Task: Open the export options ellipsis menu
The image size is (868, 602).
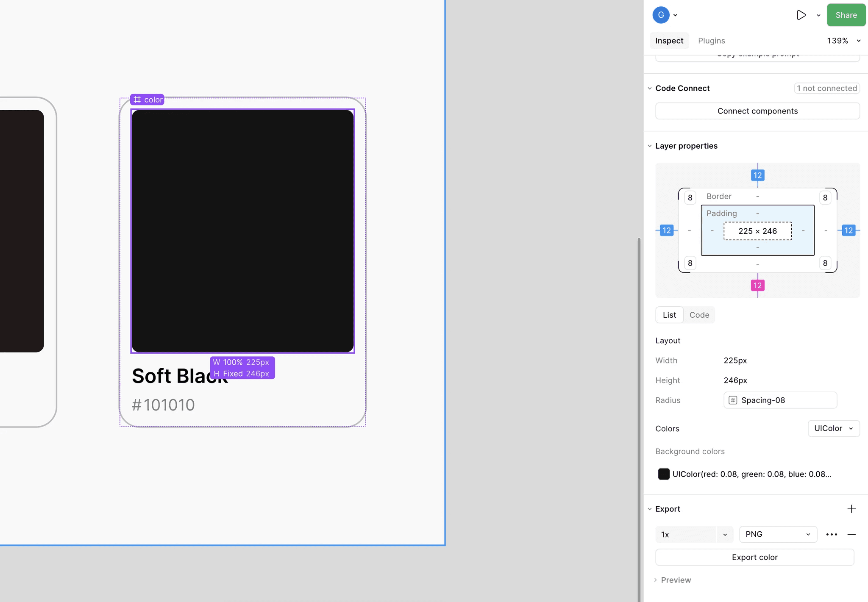Action: pos(832,535)
